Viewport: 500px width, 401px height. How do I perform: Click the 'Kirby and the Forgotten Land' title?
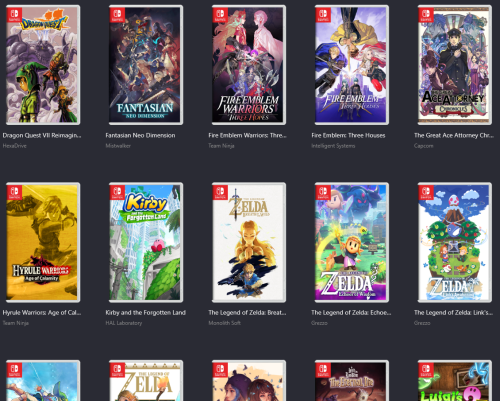[146, 313]
